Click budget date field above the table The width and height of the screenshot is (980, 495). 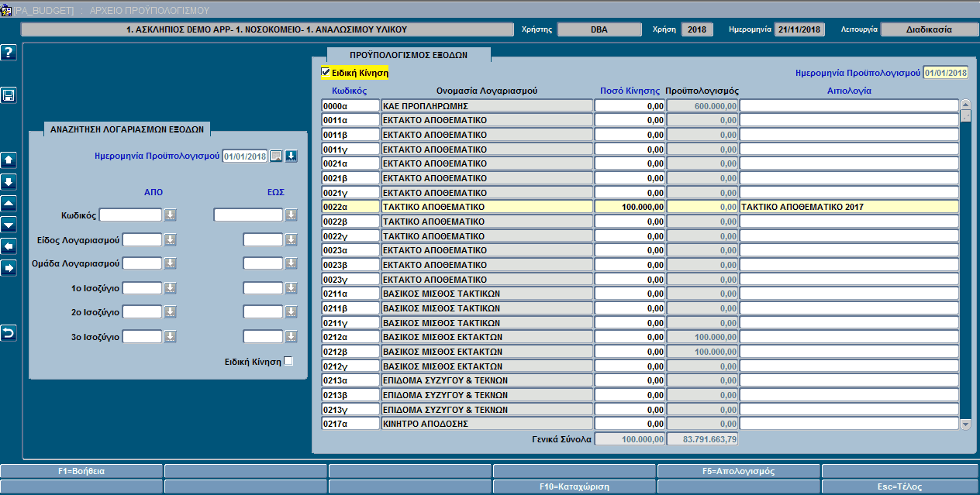(x=946, y=73)
